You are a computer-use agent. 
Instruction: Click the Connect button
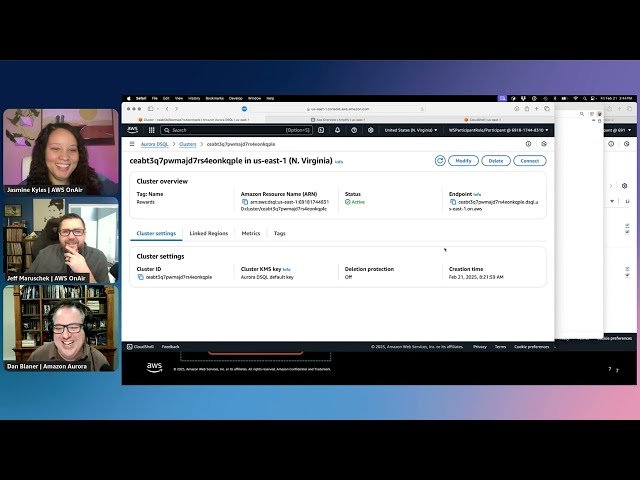tap(530, 160)
